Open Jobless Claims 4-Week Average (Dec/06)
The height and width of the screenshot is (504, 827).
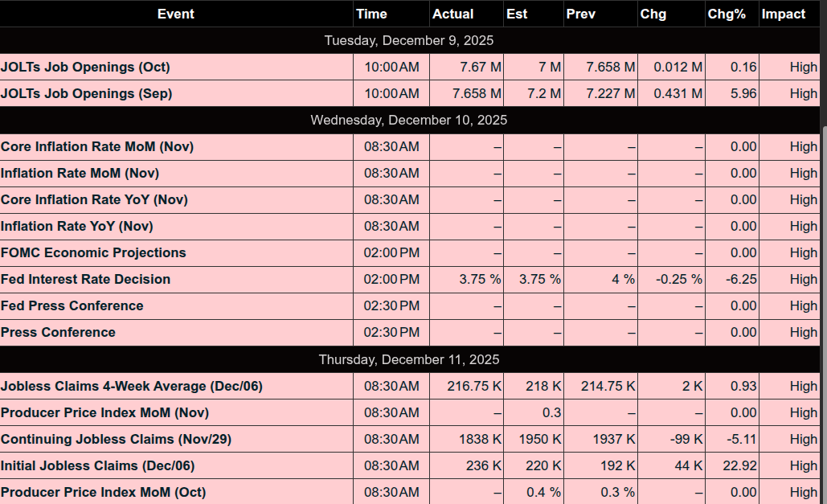132,386
